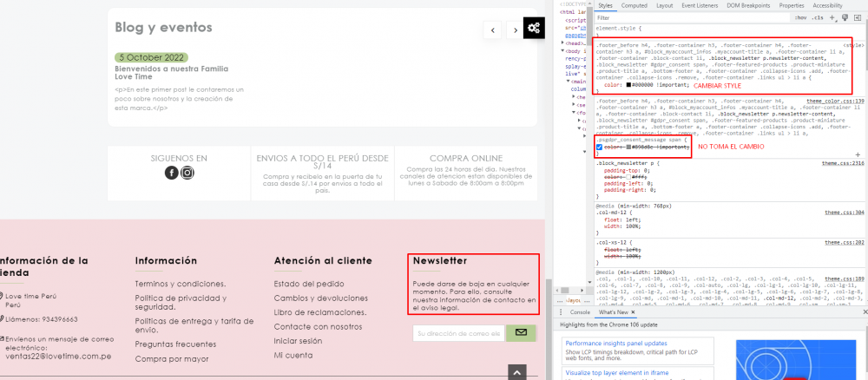868x380 pixels.
Task: Open the Event Listeners tab
Action: click(700, 5)
